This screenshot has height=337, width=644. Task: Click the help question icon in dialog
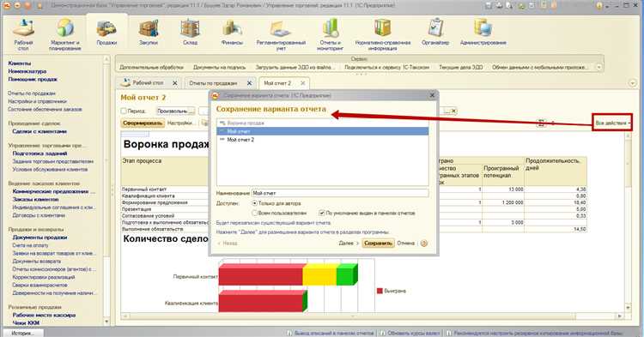pyautogui.click(x=424, y=244)
